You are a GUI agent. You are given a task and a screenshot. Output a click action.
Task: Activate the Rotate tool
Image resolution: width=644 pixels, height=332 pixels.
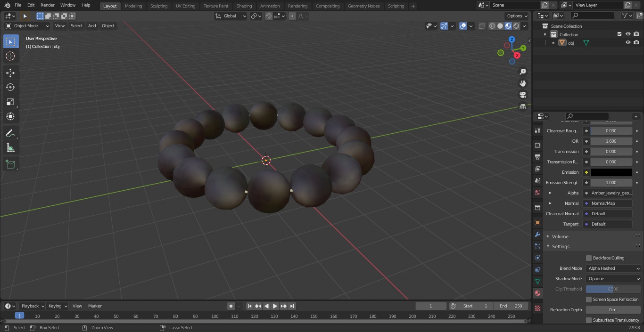10,87
